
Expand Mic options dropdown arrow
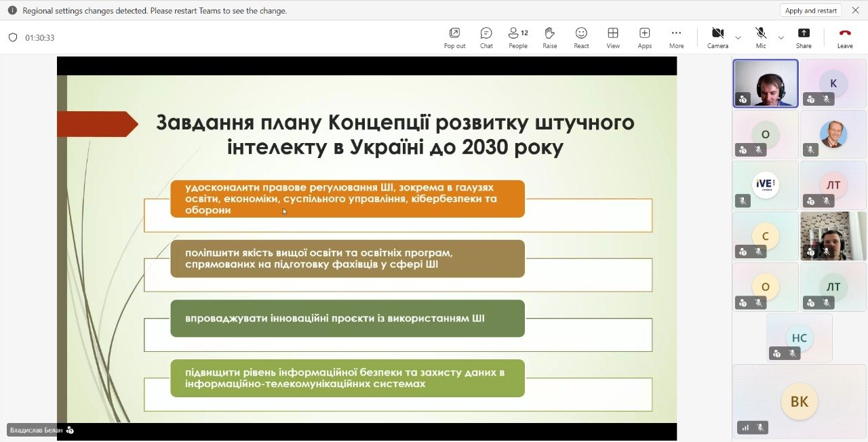781,38
